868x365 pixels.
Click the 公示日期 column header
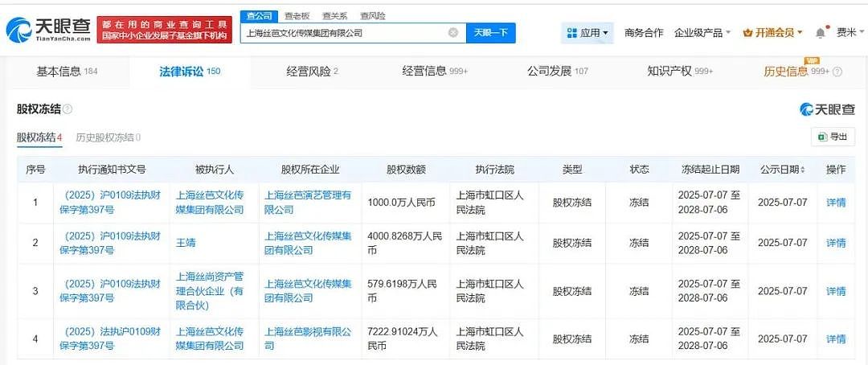[x=778, y=170]
